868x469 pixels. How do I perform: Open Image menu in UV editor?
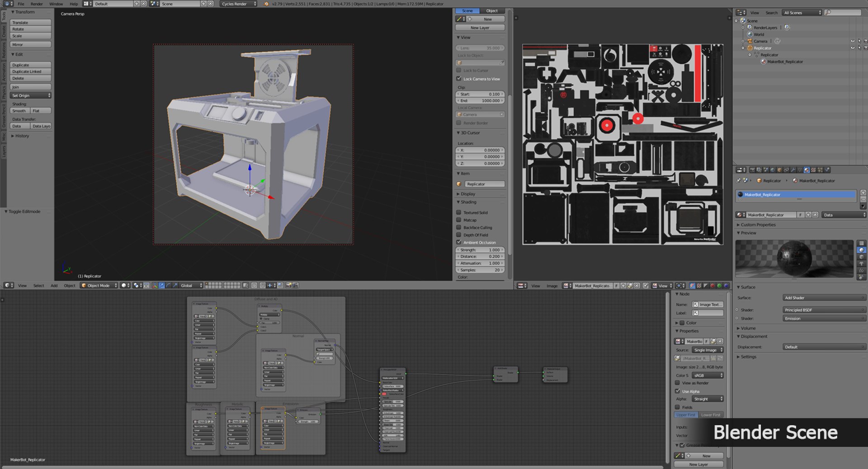(x=552, y=286)
